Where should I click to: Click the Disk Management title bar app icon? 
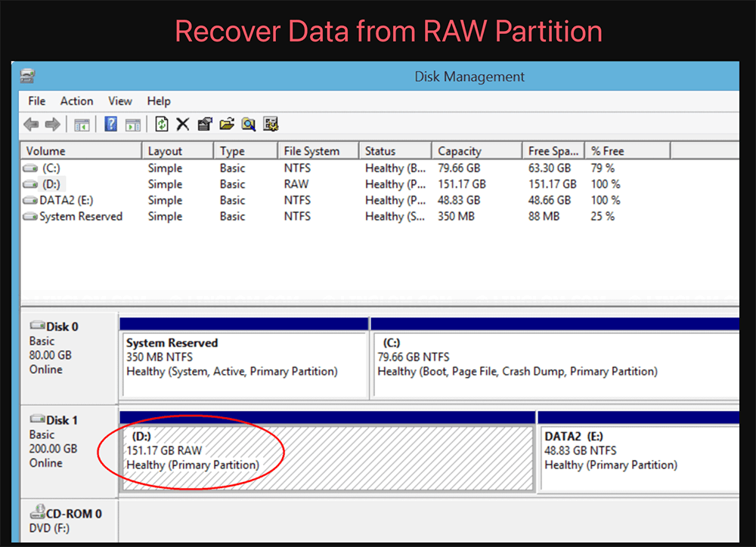(27, 76)
